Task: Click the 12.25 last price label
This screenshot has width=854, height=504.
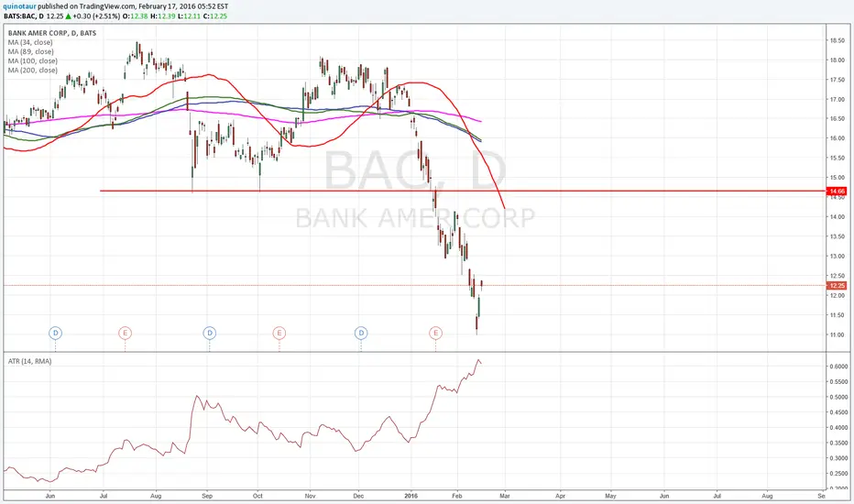Action: point(837,286)
